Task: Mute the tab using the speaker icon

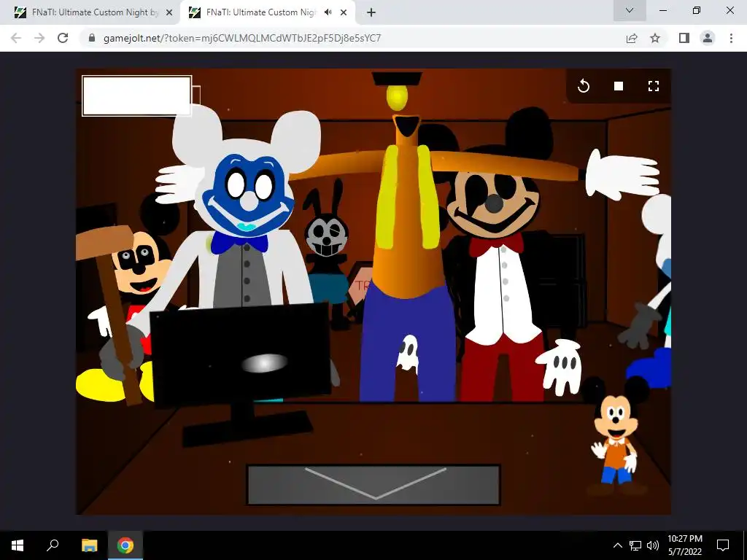Action: [x=328, y=12]
